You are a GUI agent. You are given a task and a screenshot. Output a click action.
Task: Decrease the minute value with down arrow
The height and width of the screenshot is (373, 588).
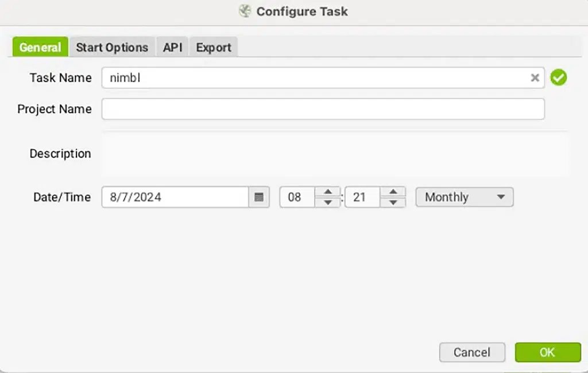click(393, 203)
